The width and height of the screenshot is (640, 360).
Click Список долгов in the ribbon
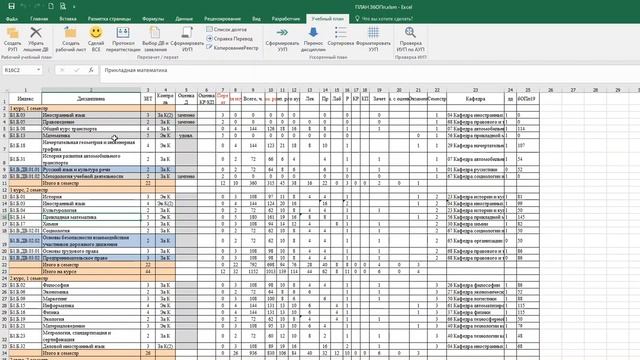click(x=227, y=29)
